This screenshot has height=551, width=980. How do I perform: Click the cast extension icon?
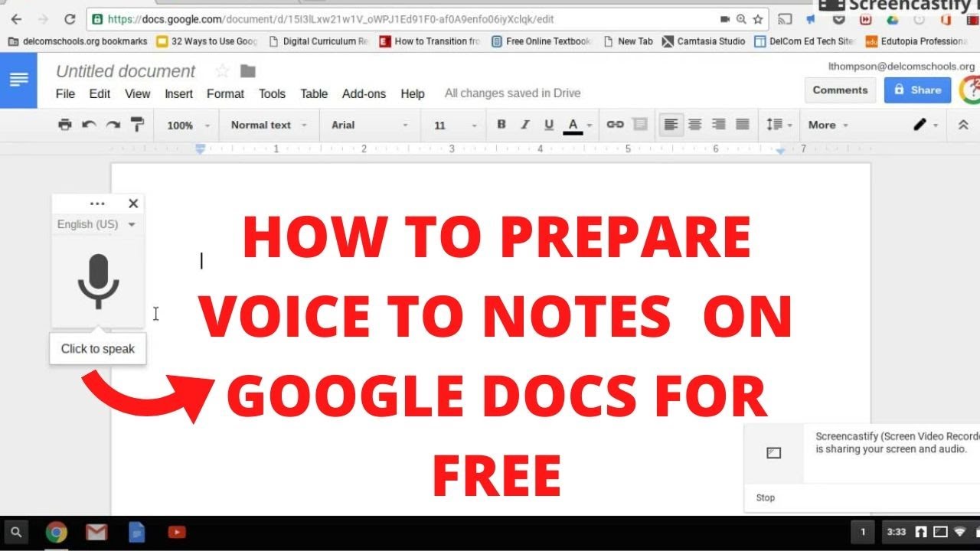(785, 19)
